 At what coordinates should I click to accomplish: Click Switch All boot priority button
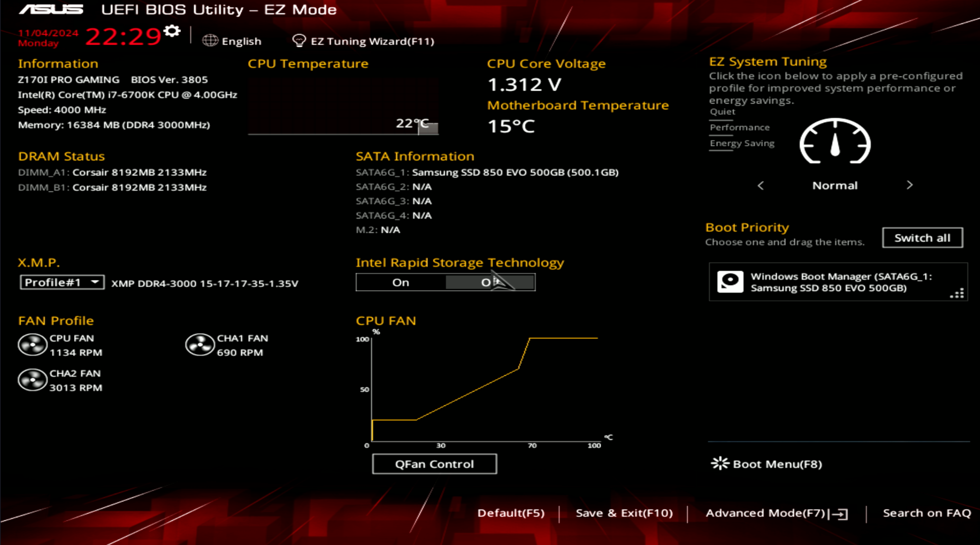tap(922, 238)
